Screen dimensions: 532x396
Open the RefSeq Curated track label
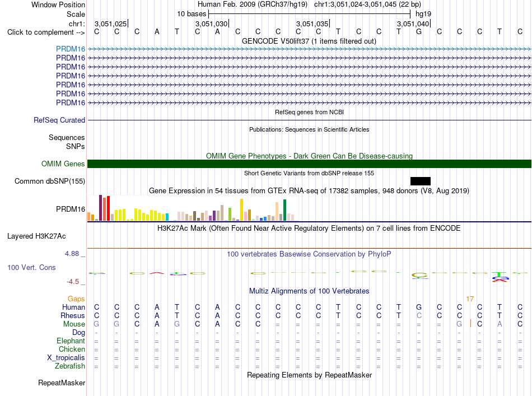59,120
